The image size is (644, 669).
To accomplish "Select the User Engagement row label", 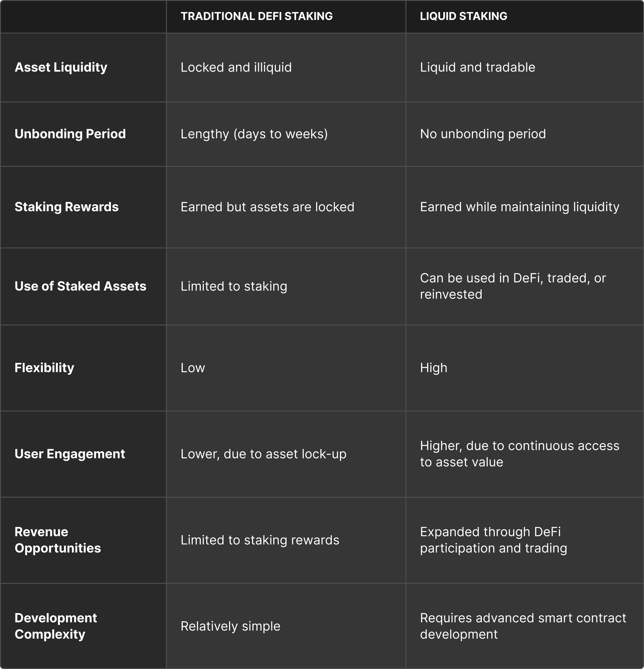I will pyautogui.click(x=70, y=454).
